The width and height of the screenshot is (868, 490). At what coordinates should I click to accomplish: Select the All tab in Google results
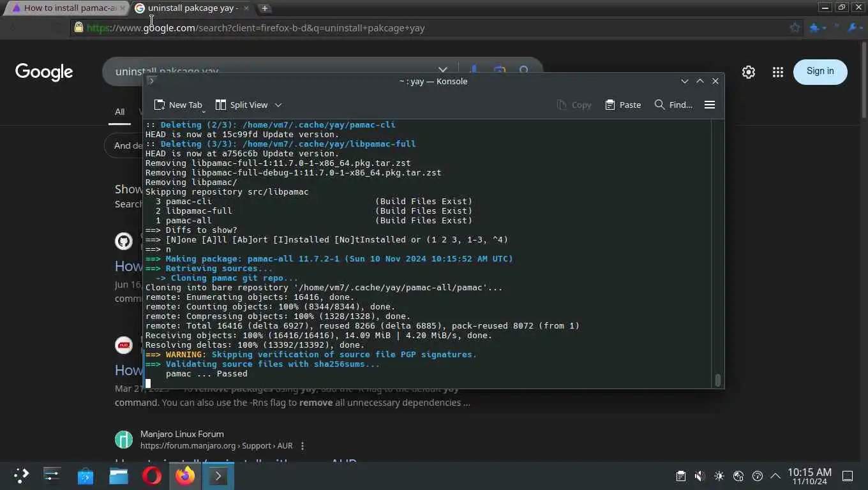click(119, 112)
